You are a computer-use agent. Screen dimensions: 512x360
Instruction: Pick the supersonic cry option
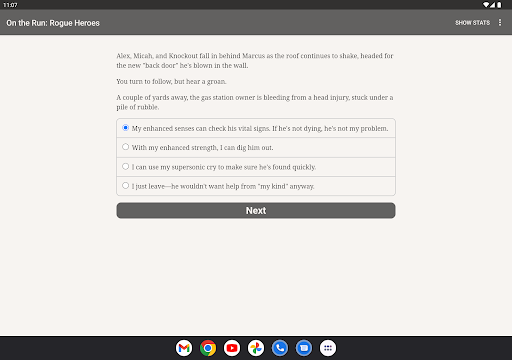256,167
